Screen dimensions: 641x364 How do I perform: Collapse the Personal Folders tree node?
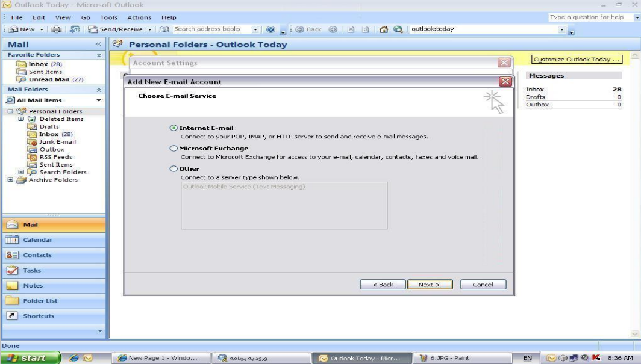point(10,111)
